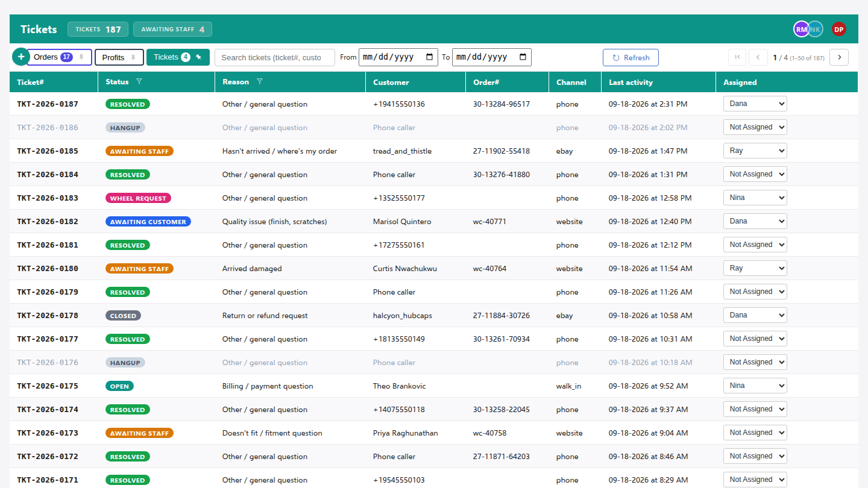868x488 pixels.
Task: Click order number 27-11902-55418
Action: (502, 151)
